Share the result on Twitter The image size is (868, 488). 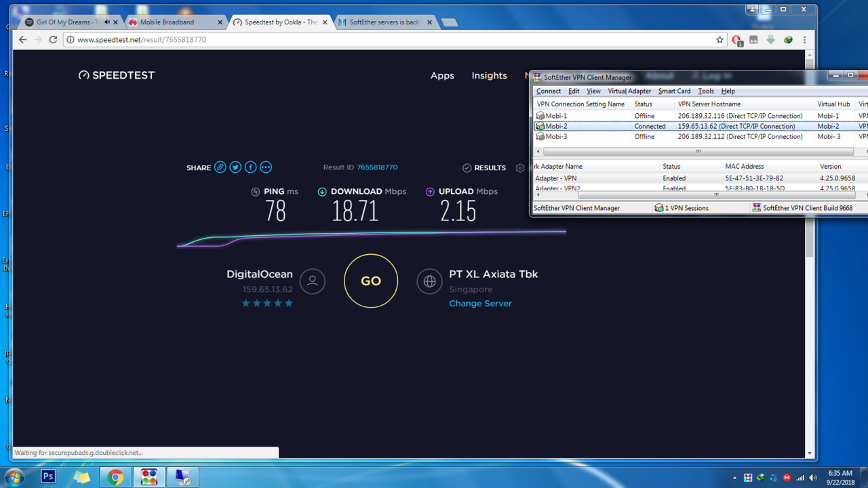tap(235, 167)
